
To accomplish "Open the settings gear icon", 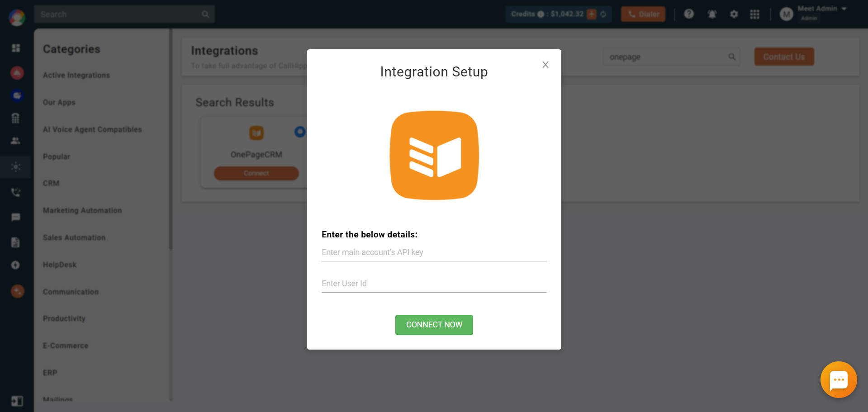I will click(x=734, y=14).
